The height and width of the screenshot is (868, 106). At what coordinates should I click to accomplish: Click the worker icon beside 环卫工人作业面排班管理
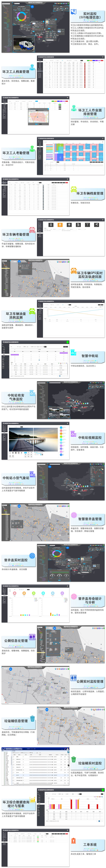[x=74, y=108]
